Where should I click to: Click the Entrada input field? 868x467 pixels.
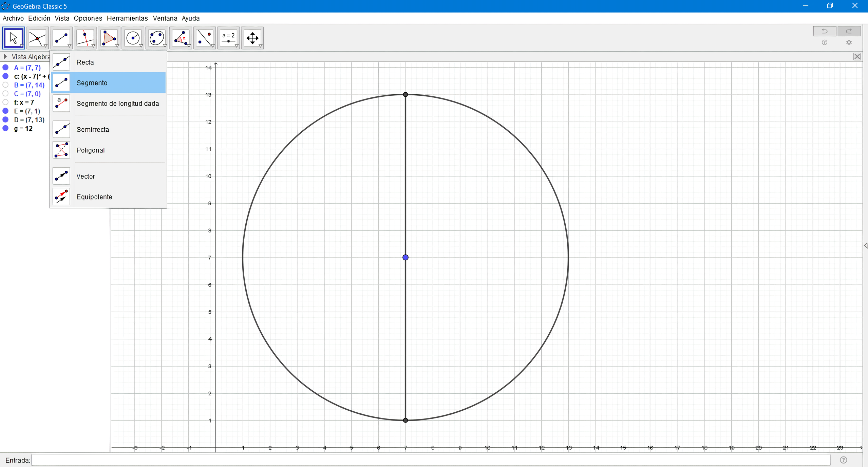coord(430,460)
